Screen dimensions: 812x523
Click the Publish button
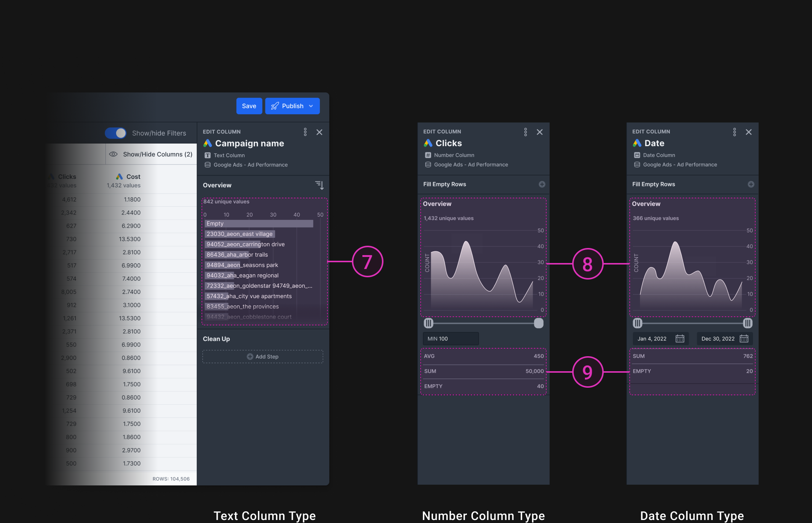point(292,106)
